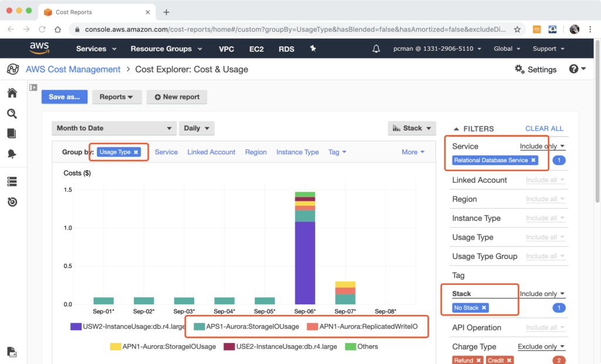This screenshot has width=601, height=364.
Task: Open the Daily granularity dropdown
Action: (x=197, y=128)
